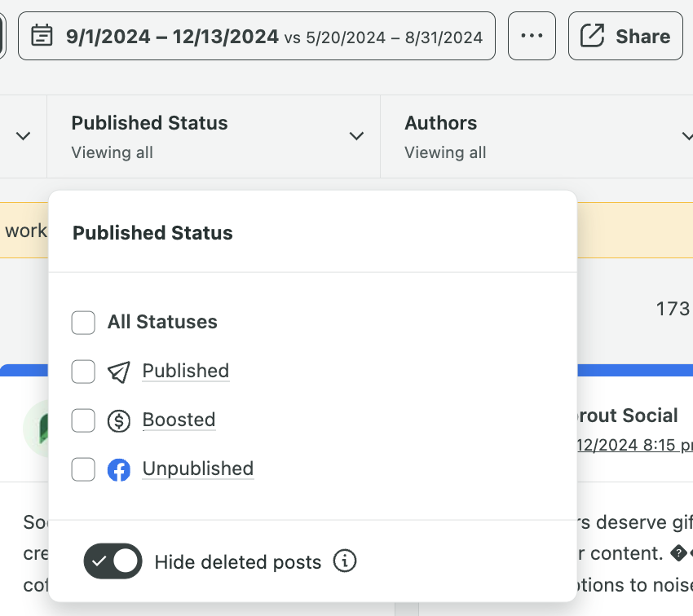Check the Boosted status checkbox
693x616 pixels.
[x=83, y=420]
